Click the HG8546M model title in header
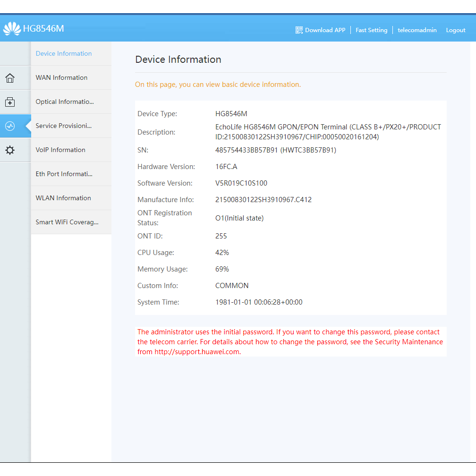Screen dimensions: 476x476 43,29
